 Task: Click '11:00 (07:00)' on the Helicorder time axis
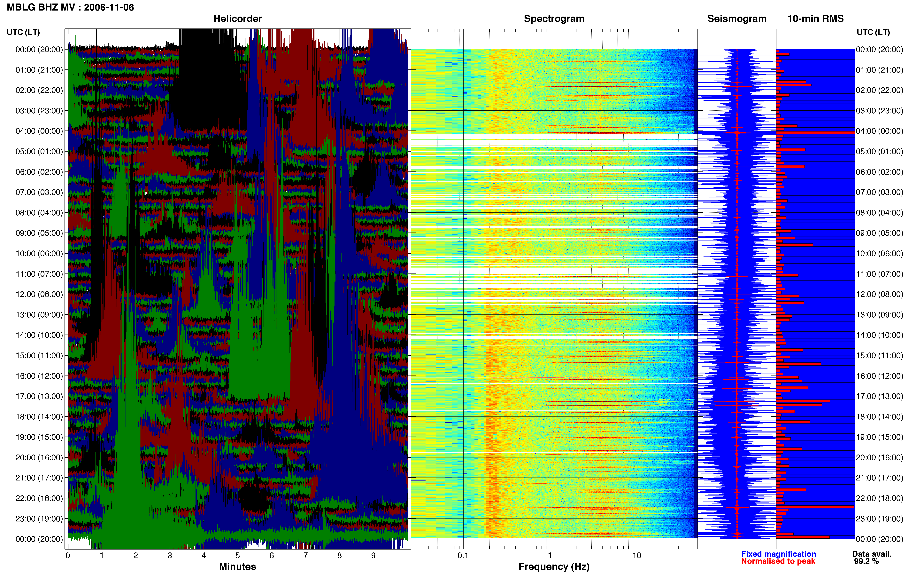[x=39, y=274]
